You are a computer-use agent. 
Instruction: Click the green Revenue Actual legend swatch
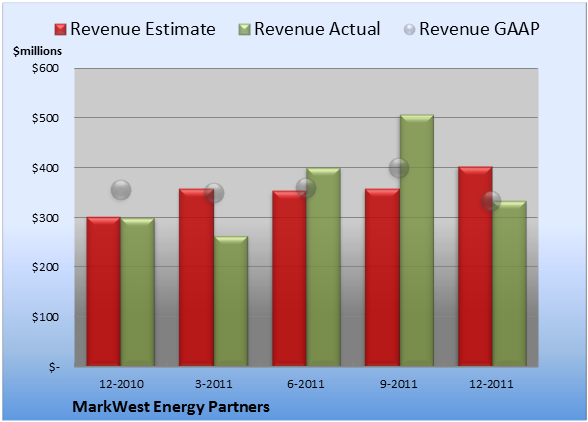coord(244,29)
